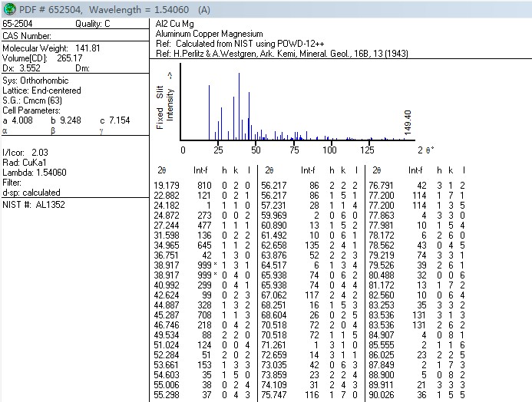This screenshot has height=402, width=532.
Task: Click 'Rad: CuKa1'
Action: 25,163
